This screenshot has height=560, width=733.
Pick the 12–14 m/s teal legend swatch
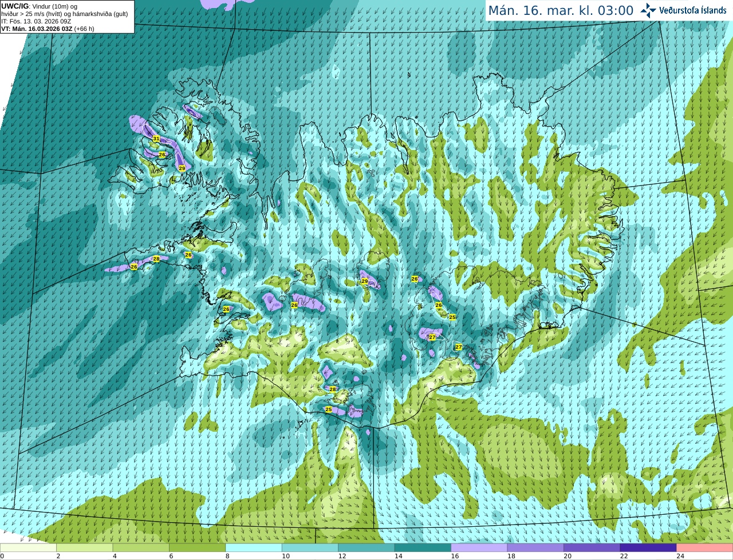click(366, 548)
